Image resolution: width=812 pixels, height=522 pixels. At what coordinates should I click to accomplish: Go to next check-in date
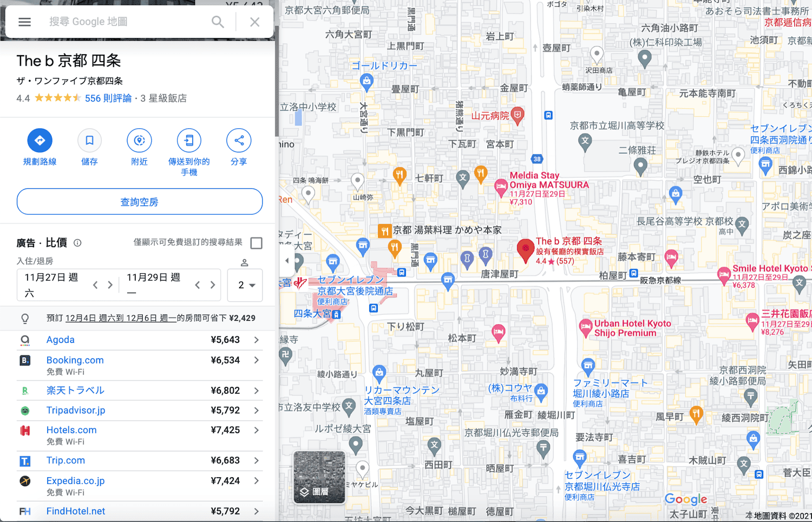(x=110, y=285)
